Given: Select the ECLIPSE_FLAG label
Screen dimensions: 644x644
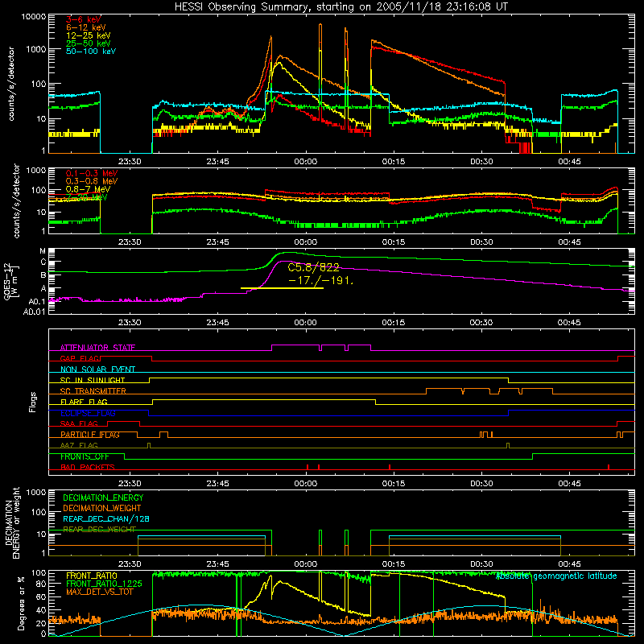Looking at the screenshot, I should coord(88,413).
